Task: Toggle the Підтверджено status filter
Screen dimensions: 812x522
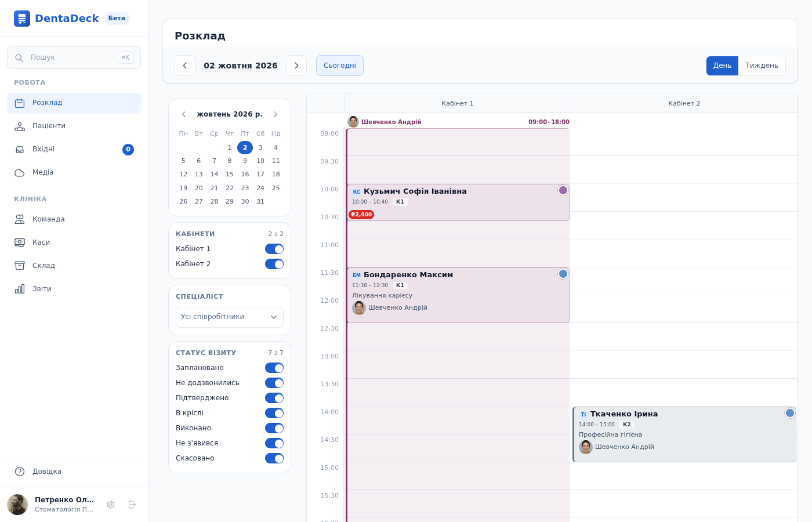Action: click(x=274, y=398)
